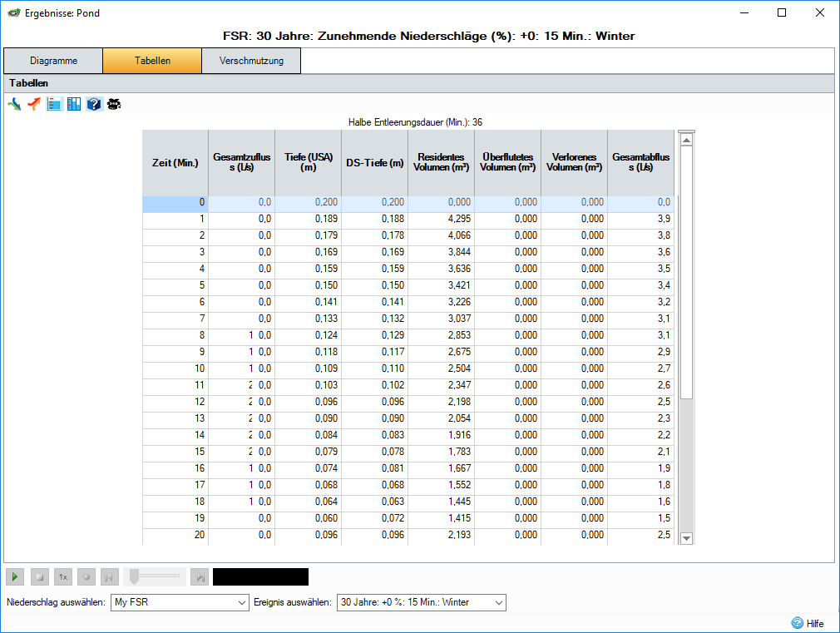Viewport: 840px width, 633px height.
Task: Click Gesamtabfluss value 2,9
Action: pos(640,352)
